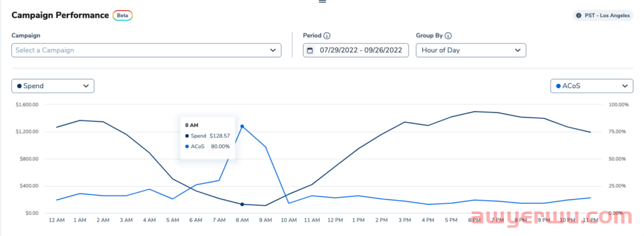Click the Spend data point at 8 AM
The width and height of the screenshot is (644, 236).
click(242, 205)
